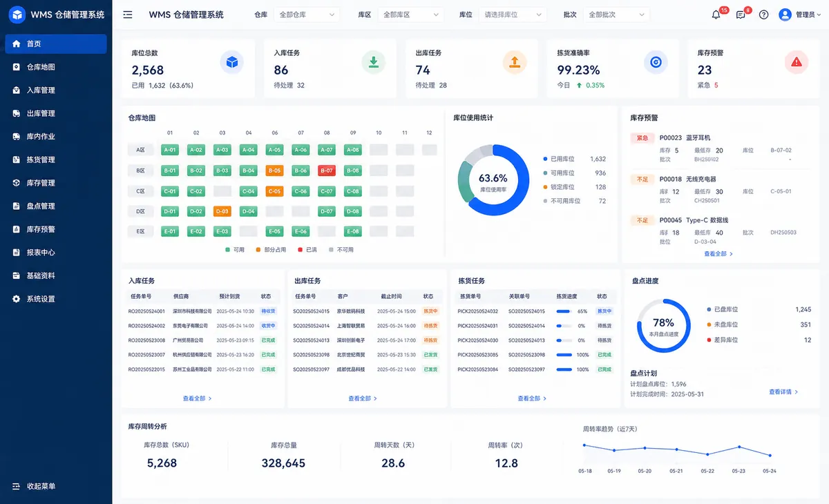Open 报表中心 label in sidebar menu

41,253
